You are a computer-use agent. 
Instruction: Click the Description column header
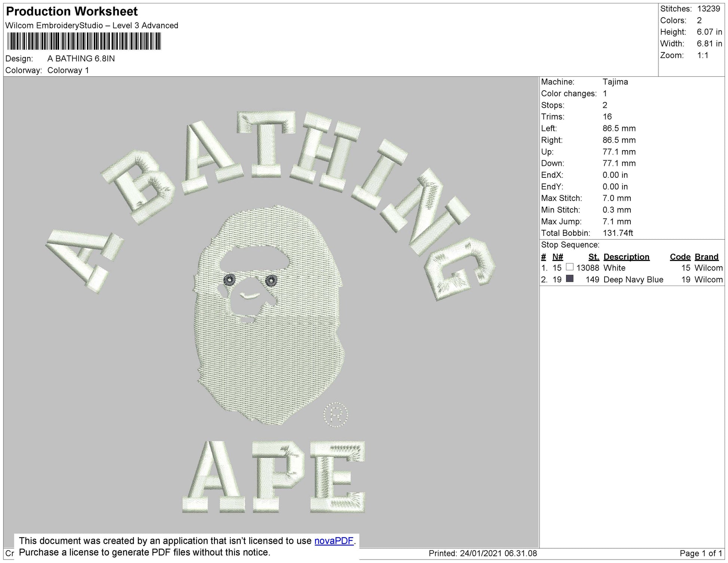(x=626, y=257)
